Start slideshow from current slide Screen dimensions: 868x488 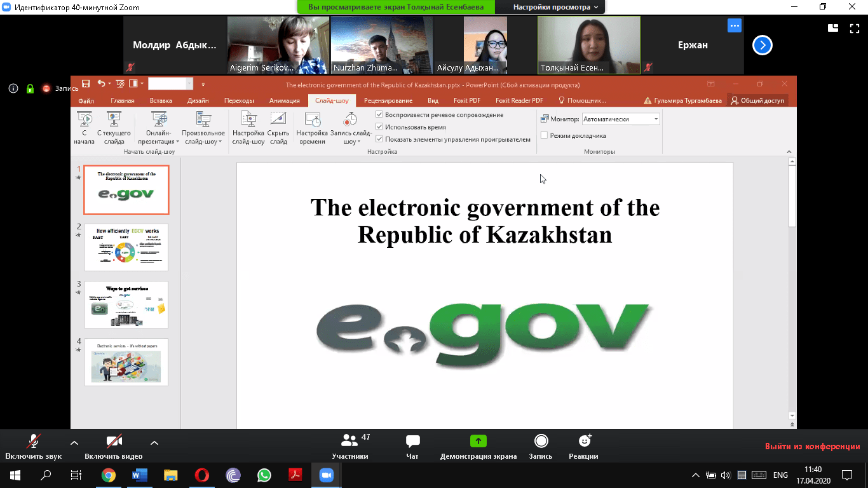pyautogui.click(x=114, y=128)
